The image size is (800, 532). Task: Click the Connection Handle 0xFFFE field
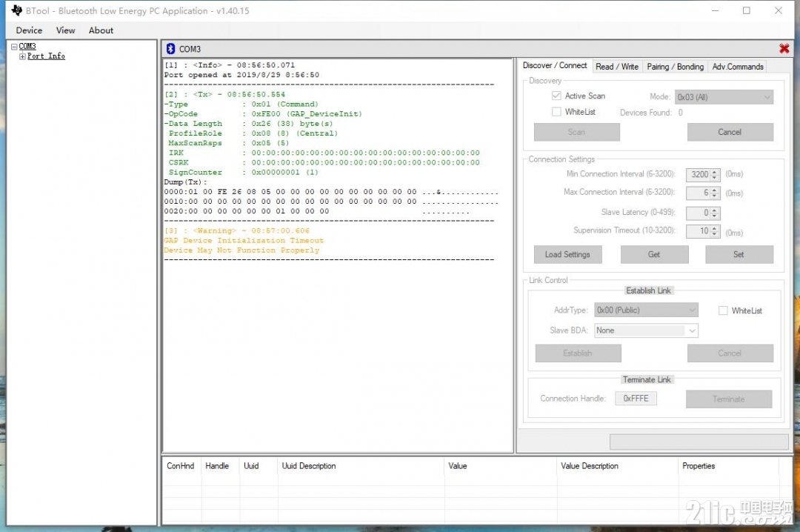636,398
